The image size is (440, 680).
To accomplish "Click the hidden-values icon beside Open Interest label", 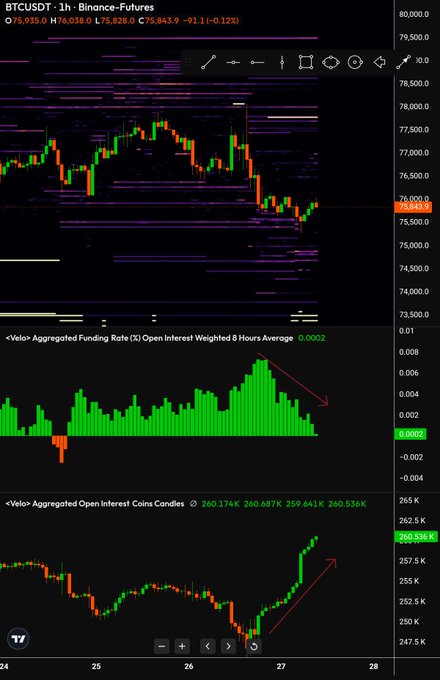I will [193, 503].
